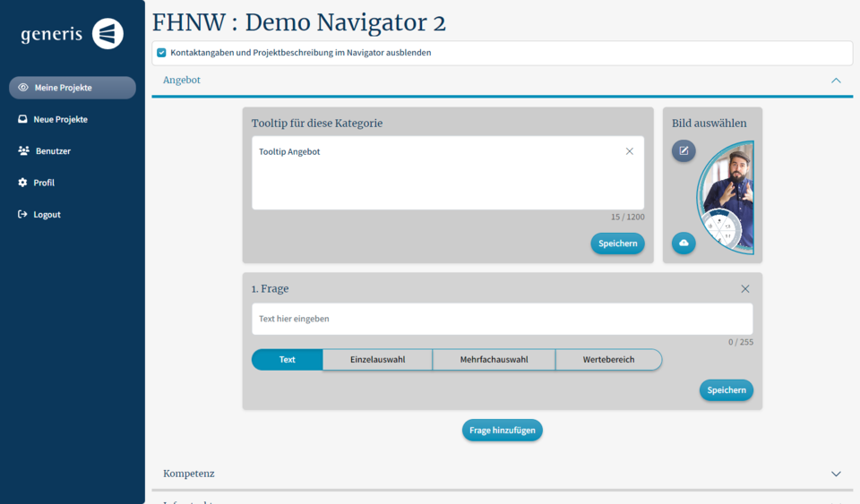Expand the Kompetenz section chevron
The height and width of the screenshot is (504, 860).
click(836, 474)
